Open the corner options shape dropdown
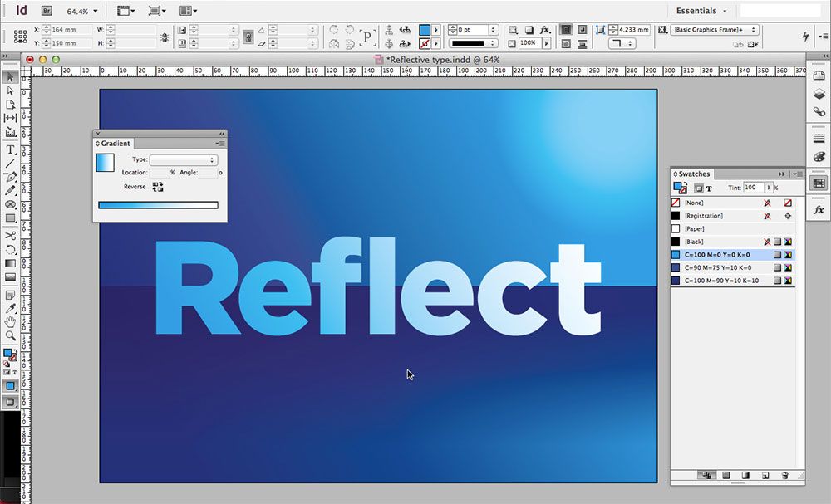The height and width of the screenshot is (504, 831). (622, 43)
